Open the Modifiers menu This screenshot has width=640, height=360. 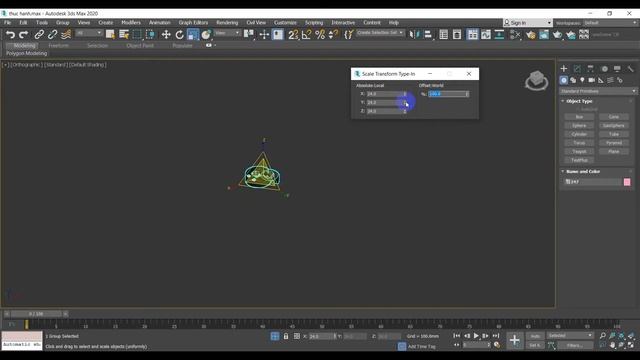tap(131, 22)
